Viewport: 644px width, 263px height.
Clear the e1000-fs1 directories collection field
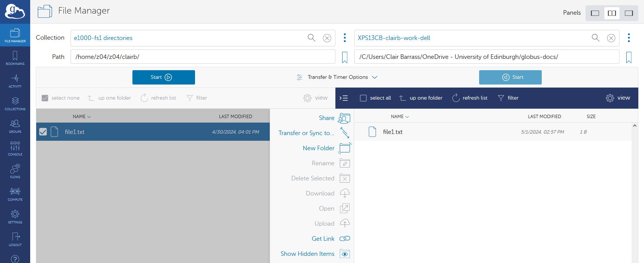coord(327,38)
